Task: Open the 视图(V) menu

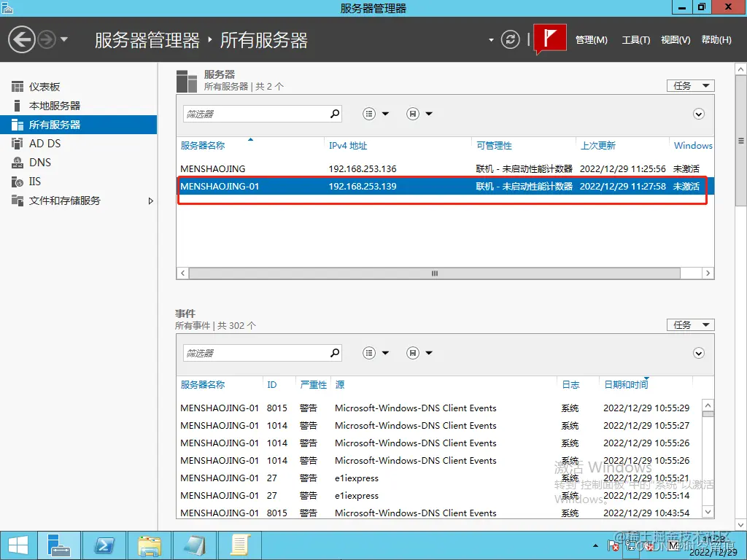Action: point(676,40)
